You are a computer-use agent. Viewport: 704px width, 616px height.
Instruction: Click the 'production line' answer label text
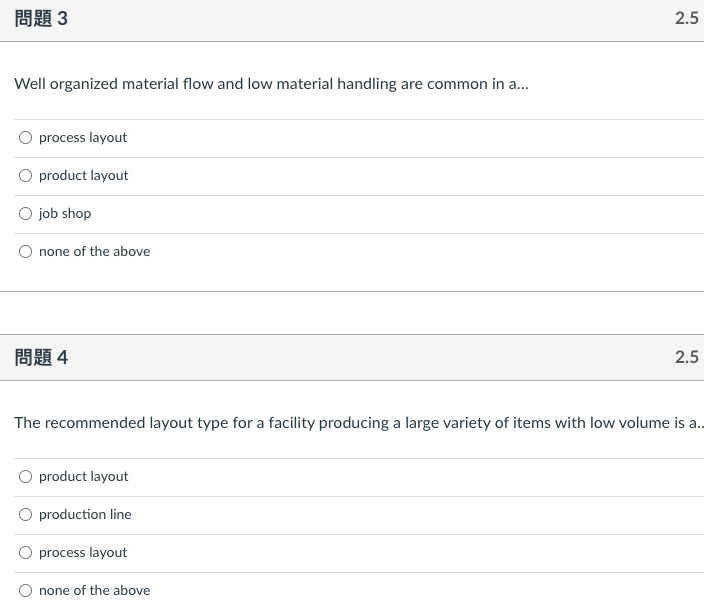[x=85, y=515]
